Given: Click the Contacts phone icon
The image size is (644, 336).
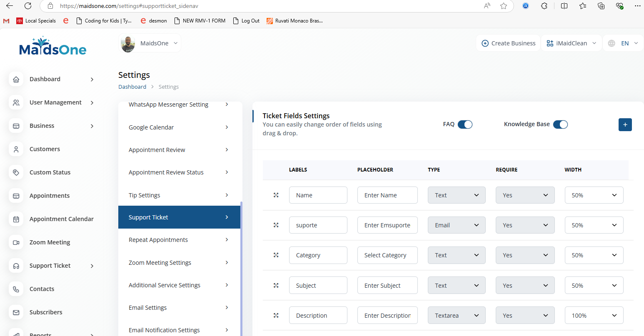Looking at the screenshot, I should pyautogui.click(x=16, y=289).
